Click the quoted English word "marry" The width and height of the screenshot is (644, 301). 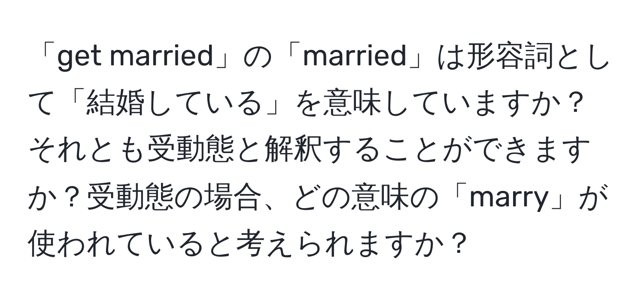click(x=509, y=198)
